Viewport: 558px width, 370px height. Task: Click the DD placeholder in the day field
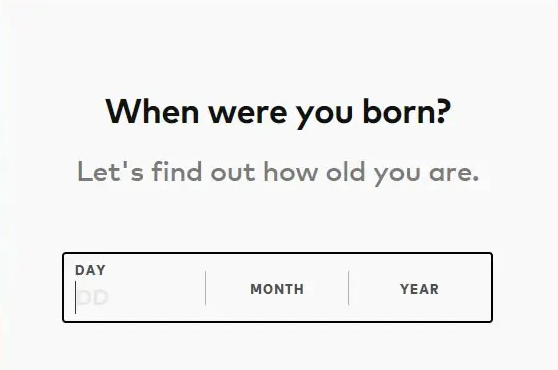93,298
